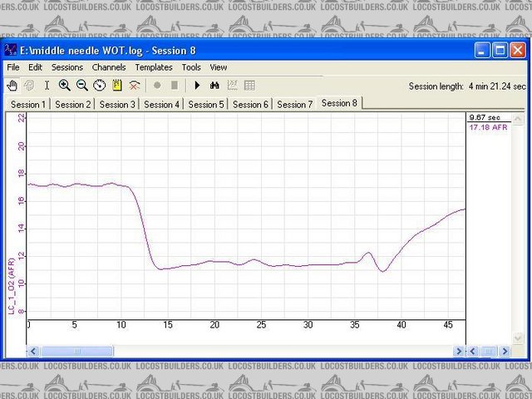
Task: Click the zoom in magnifier icon
Action: coord(65,85)
